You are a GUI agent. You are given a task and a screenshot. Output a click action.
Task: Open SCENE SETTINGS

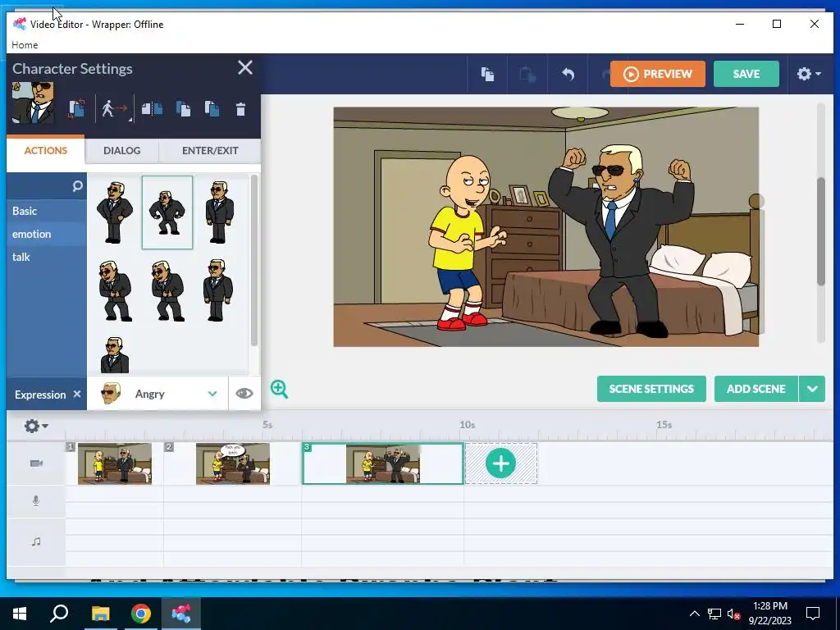pyautogui.click(x=651, y=389)
